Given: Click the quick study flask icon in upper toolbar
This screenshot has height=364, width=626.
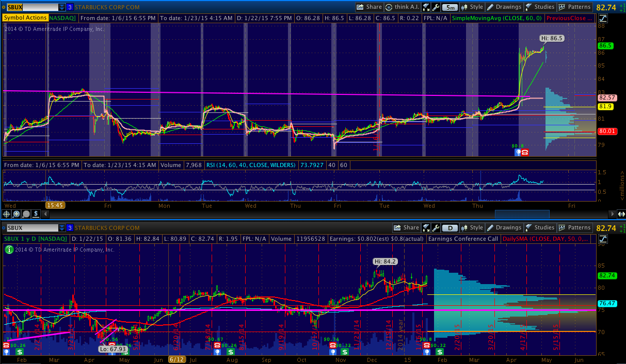Looking at the screenshot, I should point(426,7).
